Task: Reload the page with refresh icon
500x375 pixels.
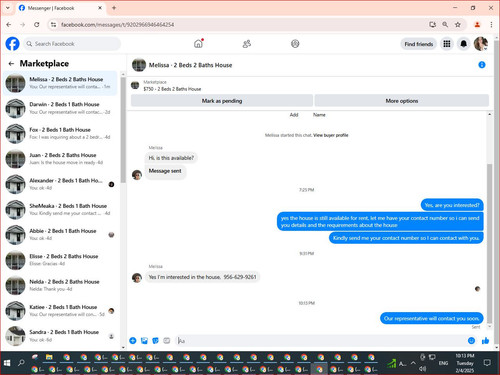Action: point(37,24)
